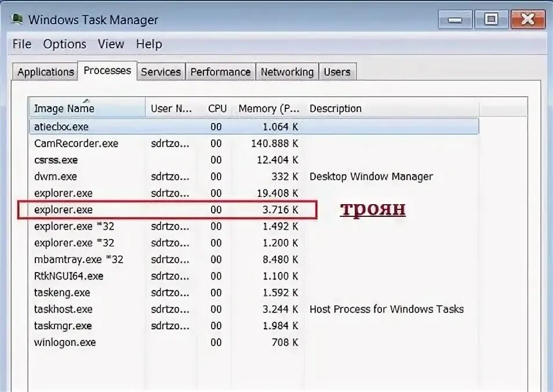Select the csrss.exe process
This screenshot has width=553, height=392.
253,160
